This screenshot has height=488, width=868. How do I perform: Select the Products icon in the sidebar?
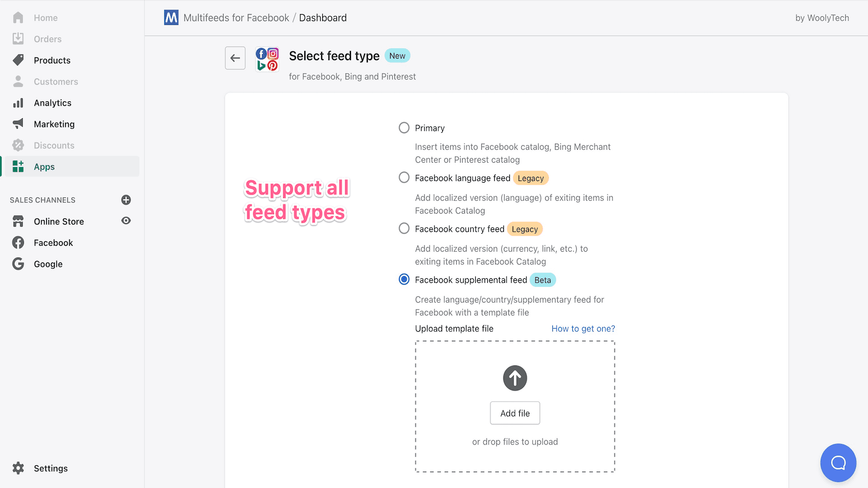pyautogui.click(x=18, y=60)
